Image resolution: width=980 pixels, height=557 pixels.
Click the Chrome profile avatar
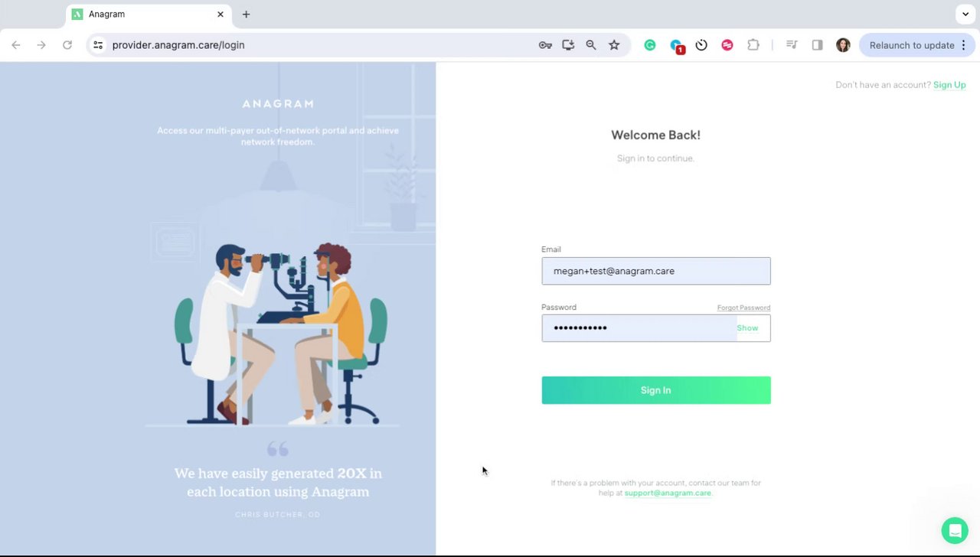[843, 45]
